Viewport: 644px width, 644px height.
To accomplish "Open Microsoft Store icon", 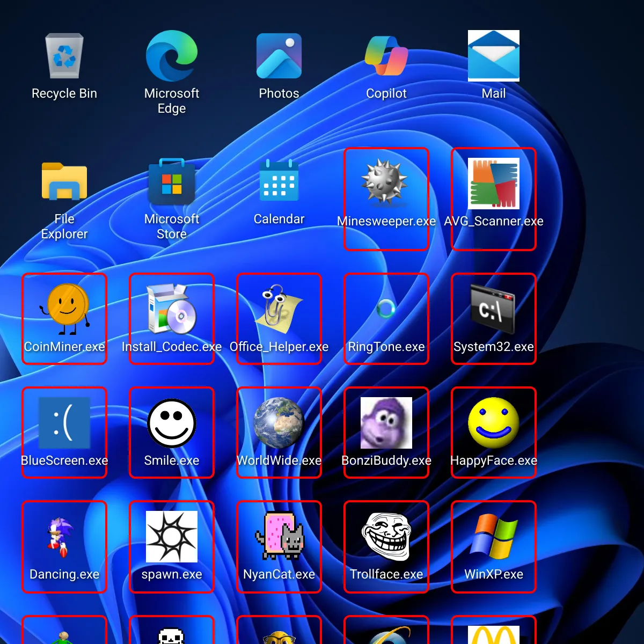I will [x=172, y=182].
